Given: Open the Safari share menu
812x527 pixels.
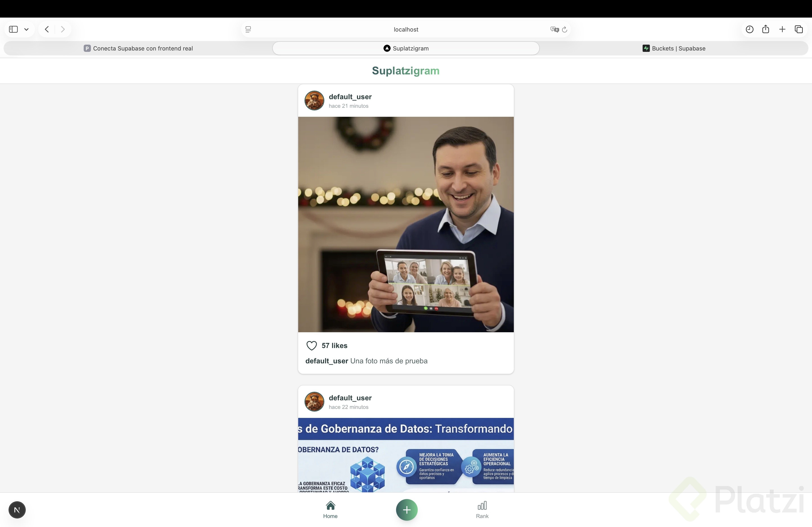Looking at the screenshot, I should tap(766, 29).
